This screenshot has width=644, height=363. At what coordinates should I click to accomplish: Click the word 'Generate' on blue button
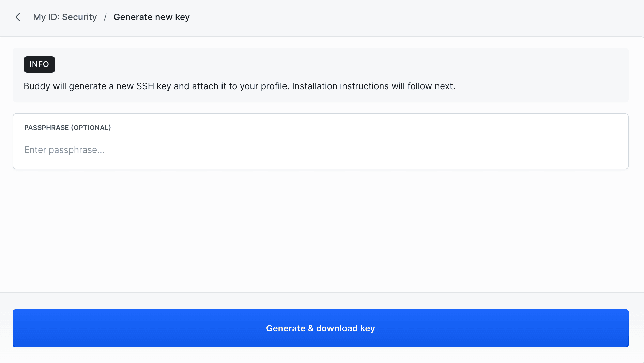(286, 328)
